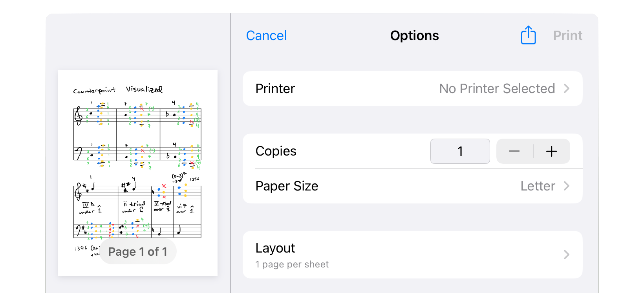Open the Layout settings row
Image resolution: width=644 pixels, height=293 pixels.
412,255
